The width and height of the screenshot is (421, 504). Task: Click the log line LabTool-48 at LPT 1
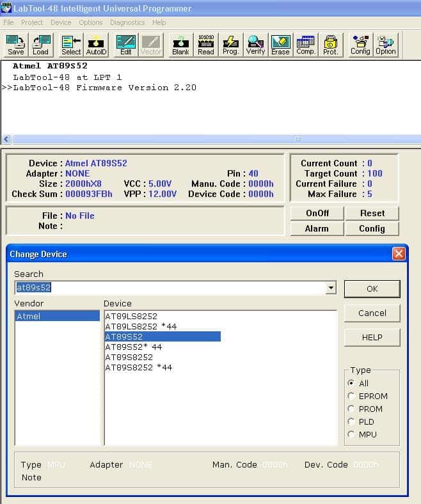pyautogui.click(x=67, y=77)
